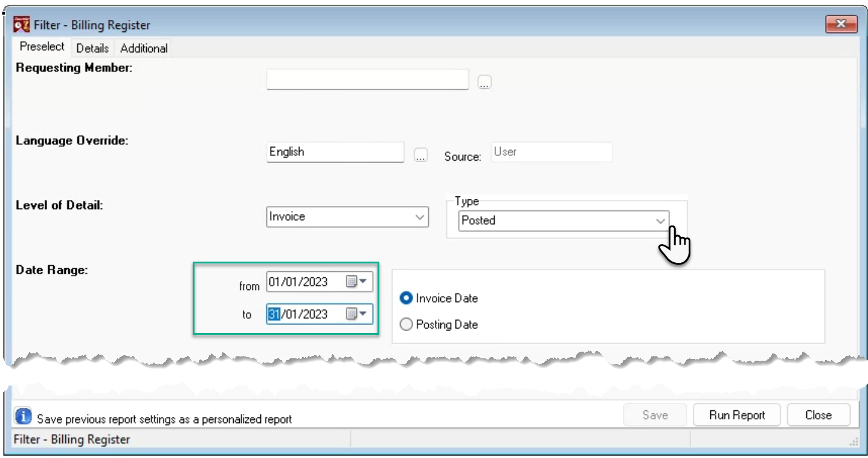Click the Billing Register app icon in title bar
The image size is (868, 458).
coord(22,25)
